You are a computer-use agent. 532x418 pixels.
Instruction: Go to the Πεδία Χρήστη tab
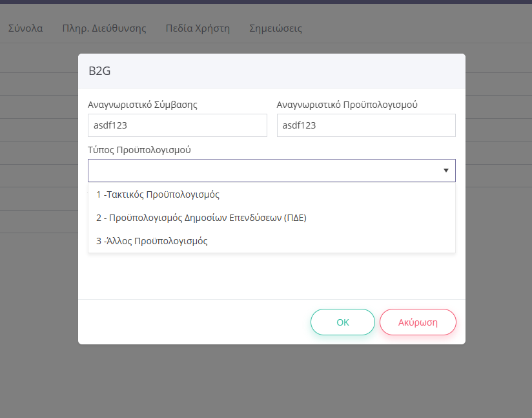(198, 28)
